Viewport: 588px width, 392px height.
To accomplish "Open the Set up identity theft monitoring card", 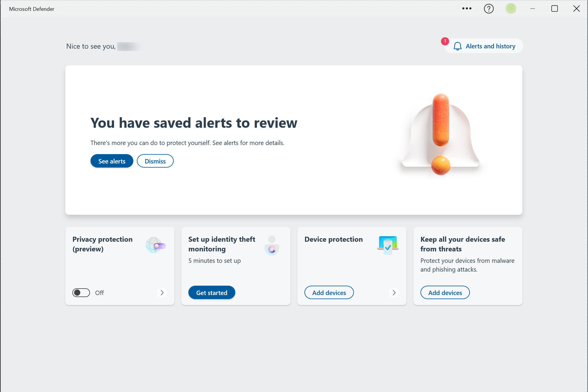I will (221, 244).
